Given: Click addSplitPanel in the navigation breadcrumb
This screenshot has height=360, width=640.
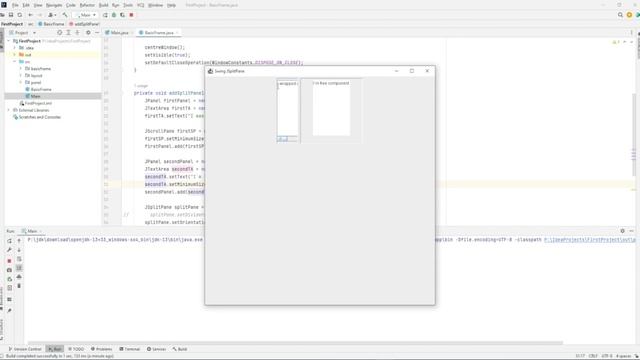Looking at the screenshot, I should click(x=84, y=24).
